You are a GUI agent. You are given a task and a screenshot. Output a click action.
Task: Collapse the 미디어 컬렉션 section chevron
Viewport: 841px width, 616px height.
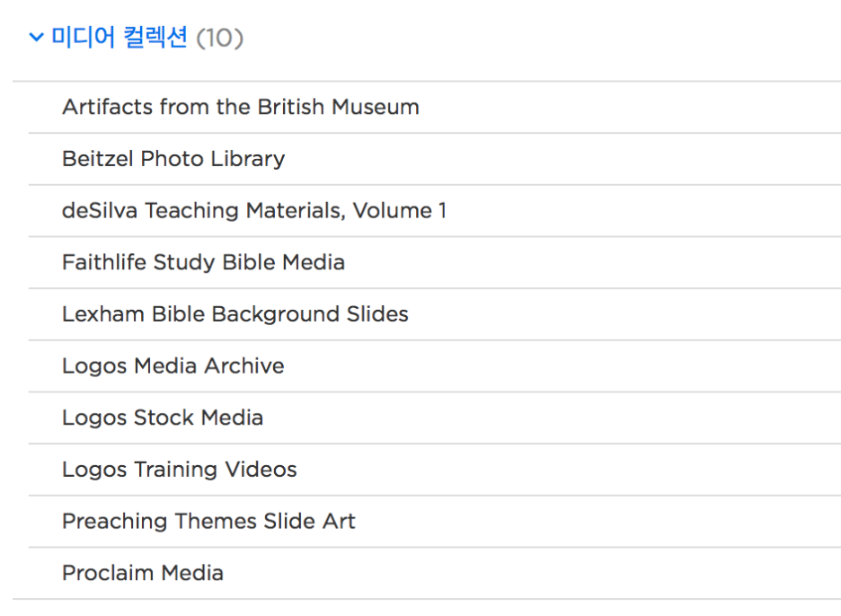pos(36,38)
